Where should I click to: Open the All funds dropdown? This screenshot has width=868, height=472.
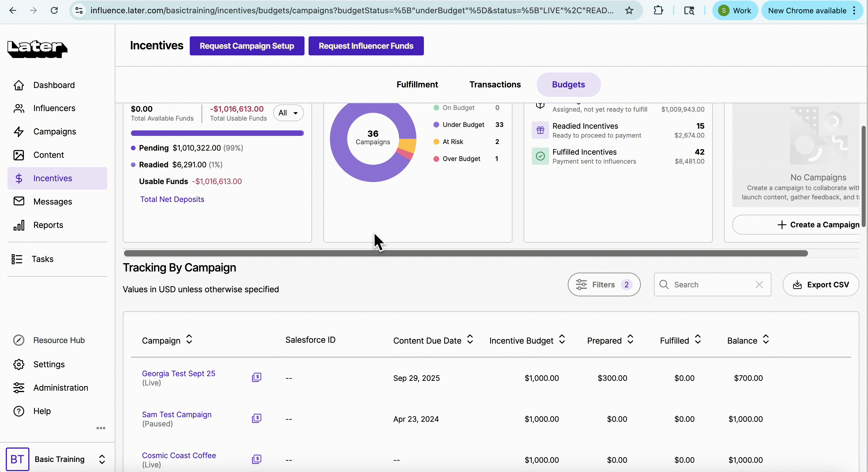point(288,113)
